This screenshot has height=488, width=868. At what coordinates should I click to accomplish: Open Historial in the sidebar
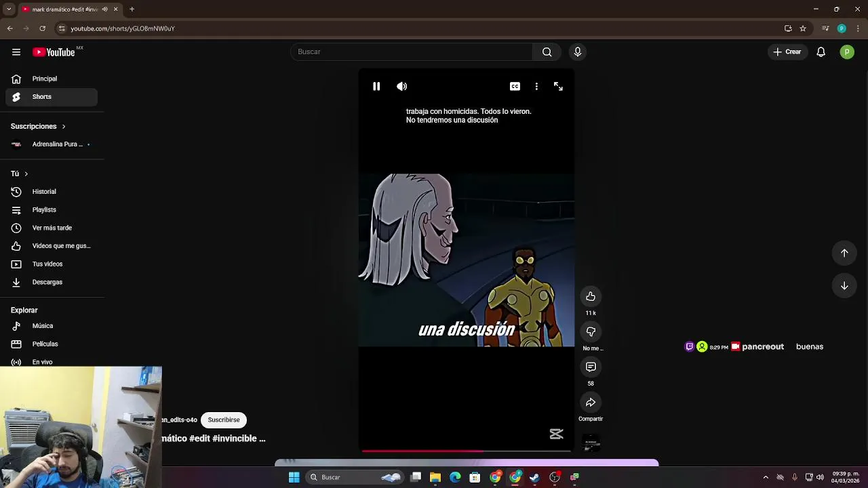[x=52, y=192]
